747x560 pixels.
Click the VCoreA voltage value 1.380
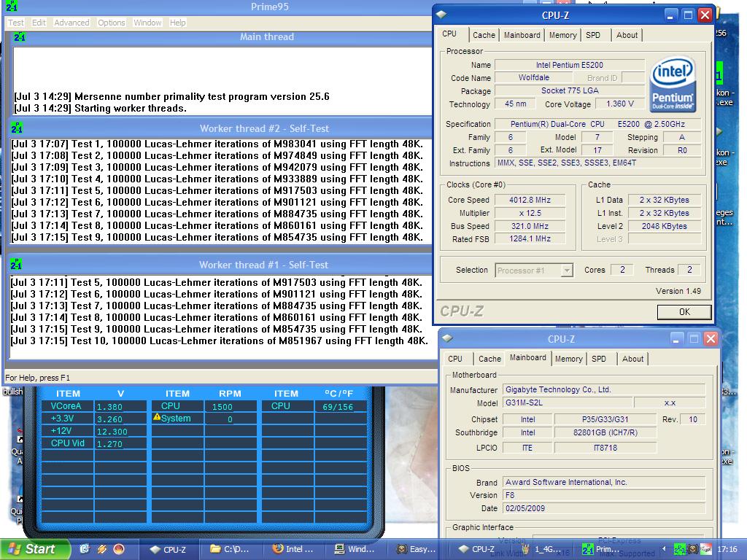[110, 407]
